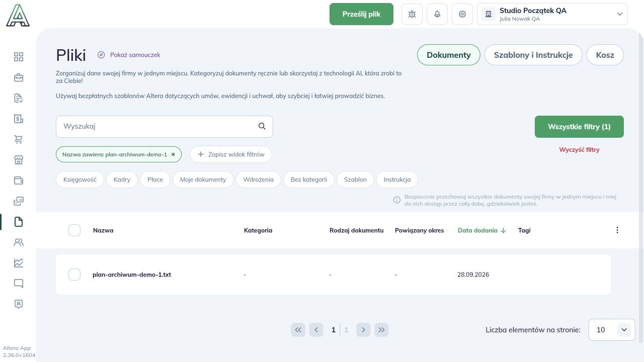The width and height of the screenshot is (644, 362).
Task: Click the Nazwa column header
Action: [103, 230]
